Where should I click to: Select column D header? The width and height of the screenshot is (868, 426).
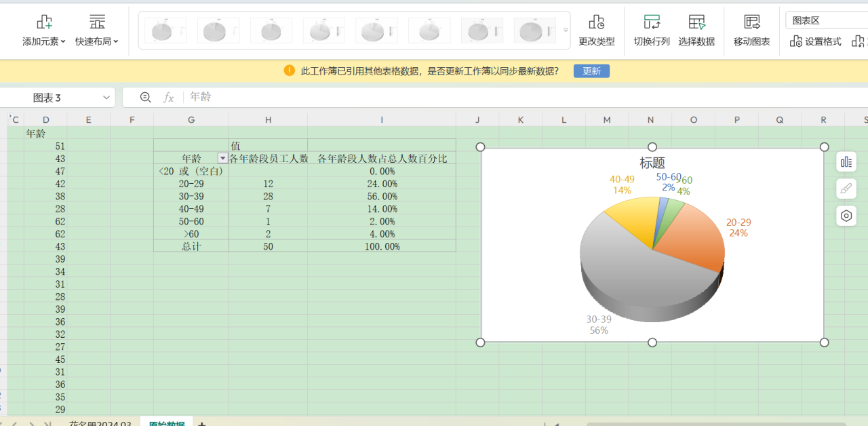(x=45, y=120)
